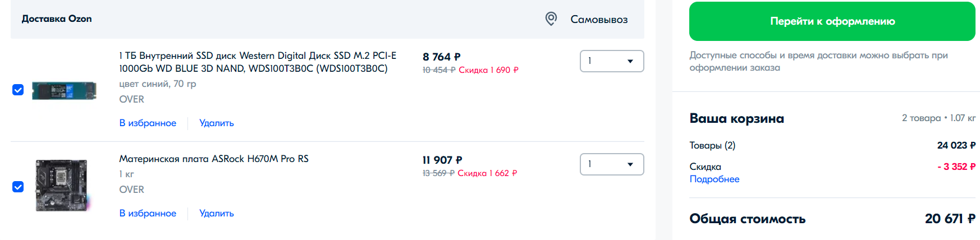Open quantity dropdown for WD Blue SSD
980x240 pixels.
click(611, 61)
